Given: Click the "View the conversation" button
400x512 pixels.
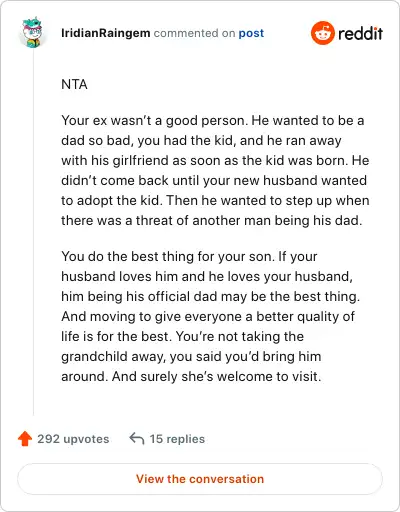Looking at the screenshot, I should tap(200, 479).
